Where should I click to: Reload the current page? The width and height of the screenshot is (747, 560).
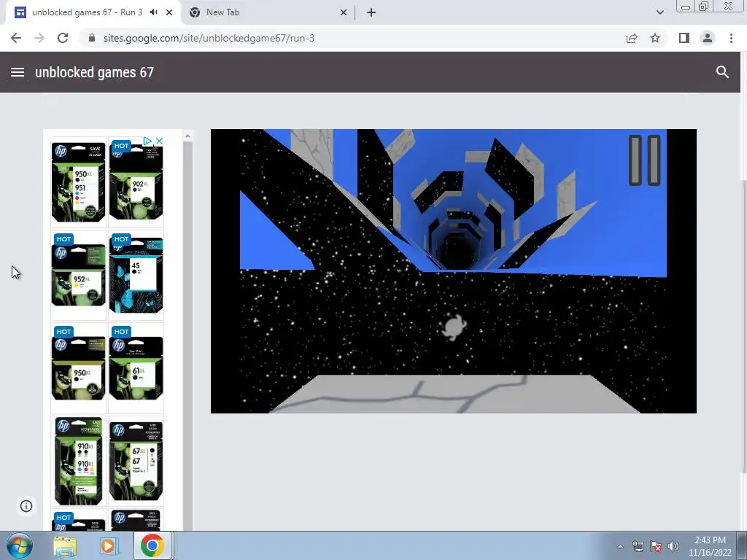tap(63, 38)
